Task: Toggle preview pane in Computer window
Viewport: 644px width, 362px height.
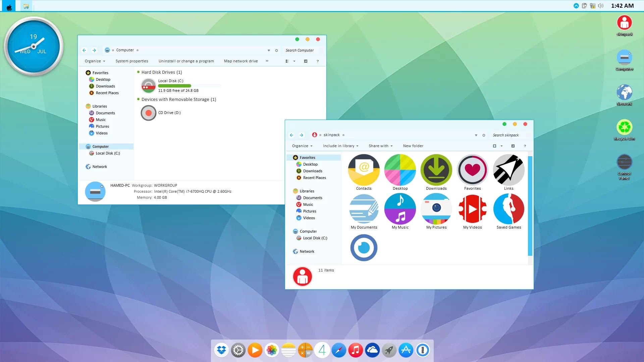Action: click(x=306, y=61)
